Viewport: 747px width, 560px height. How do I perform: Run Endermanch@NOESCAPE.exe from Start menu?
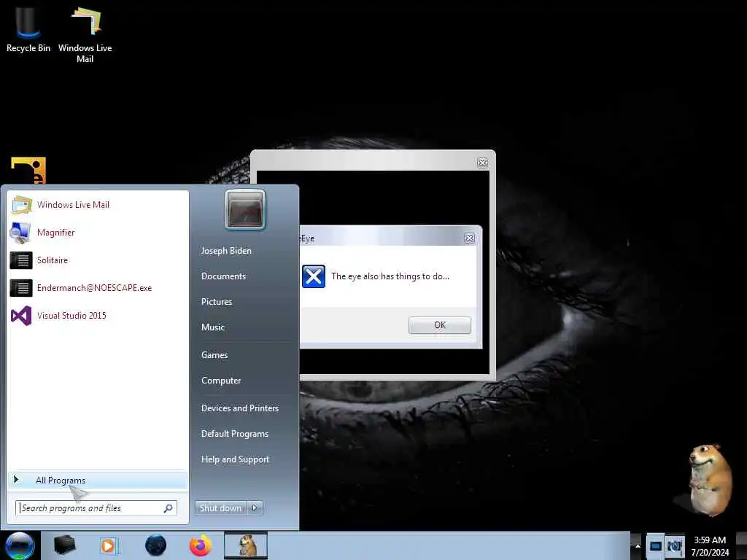click(x=98, y=287)
